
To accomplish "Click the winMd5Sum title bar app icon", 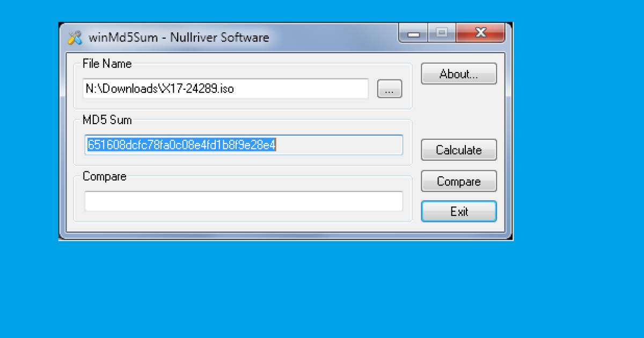I will click(75, 38).
